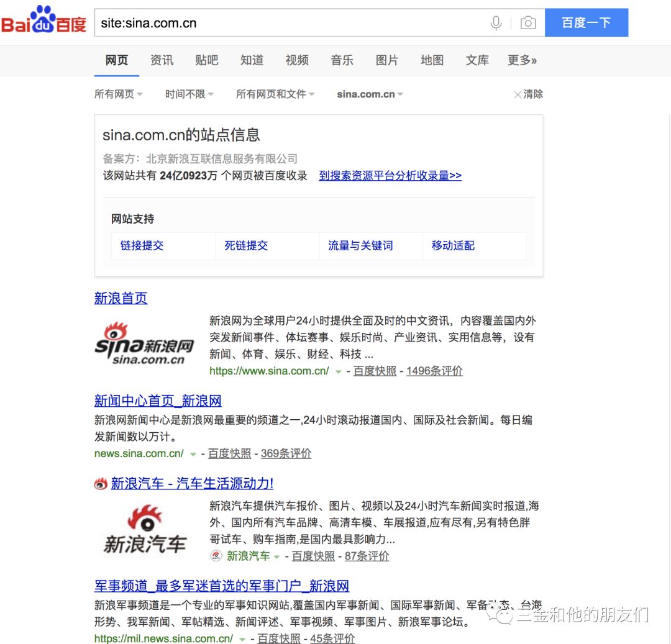Image resolution: width=671 pixels, height=644 pixels.
Task: Open 军事频道_最多军迷首选的军事门户_新浪网 result
Action: (222, 586)
